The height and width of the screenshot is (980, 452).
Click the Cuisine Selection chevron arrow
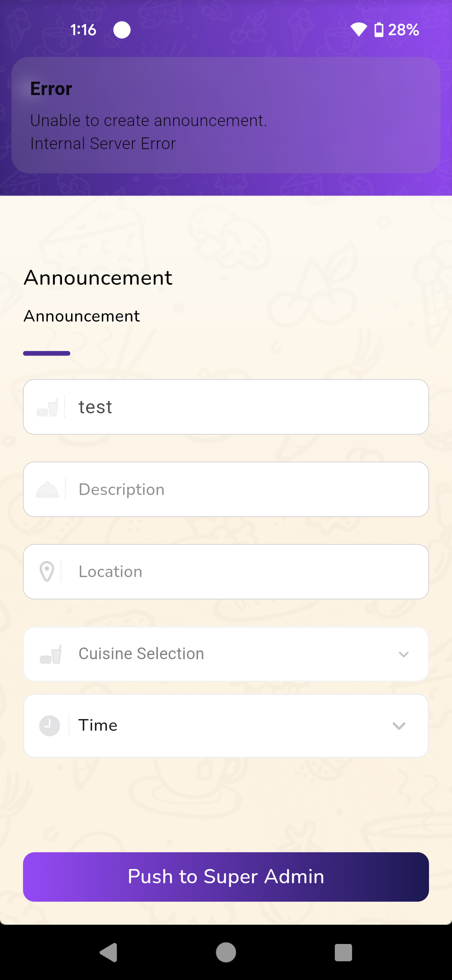click(403, 654)
